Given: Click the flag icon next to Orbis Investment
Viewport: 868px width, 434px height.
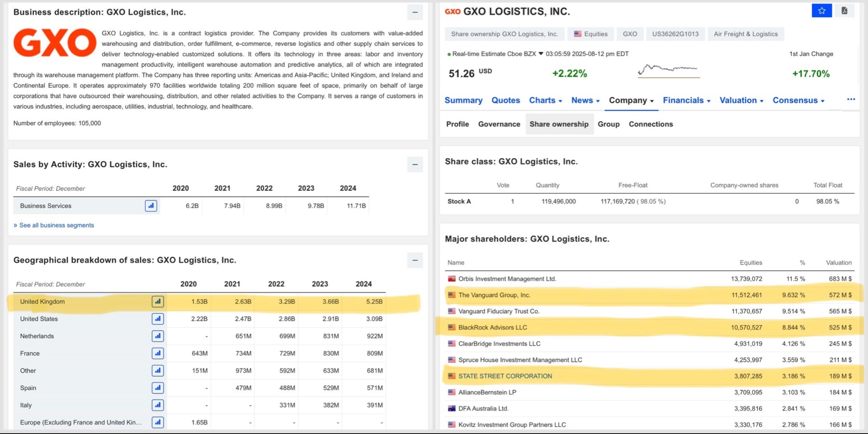Looking at the screenshot, I should [452, 279].
